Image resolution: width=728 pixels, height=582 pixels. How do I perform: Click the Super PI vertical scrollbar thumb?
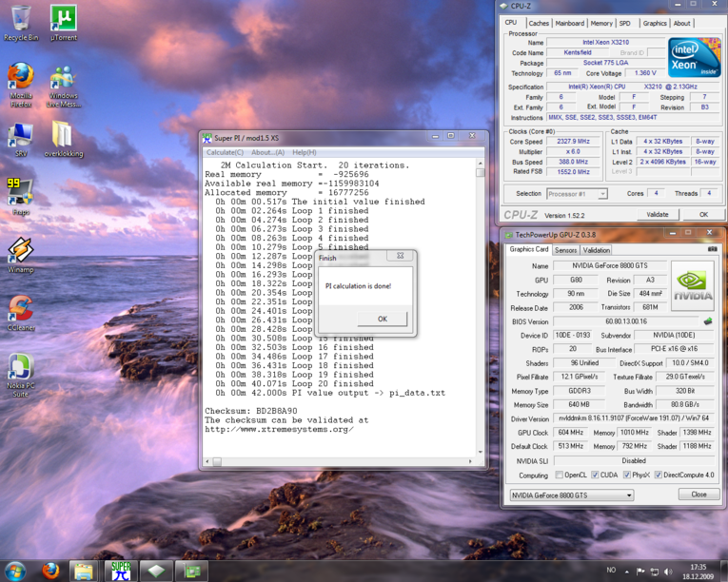pos(480,173)
